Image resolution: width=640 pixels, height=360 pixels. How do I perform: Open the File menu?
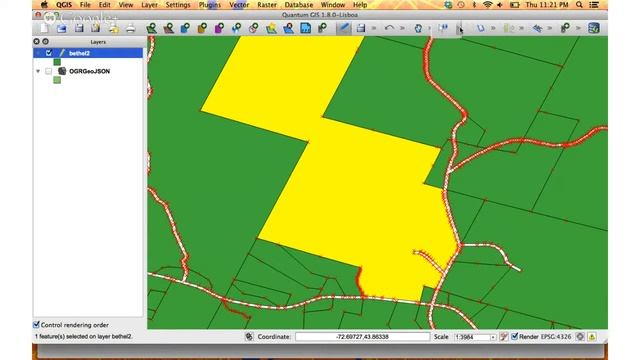coord(85,5)
